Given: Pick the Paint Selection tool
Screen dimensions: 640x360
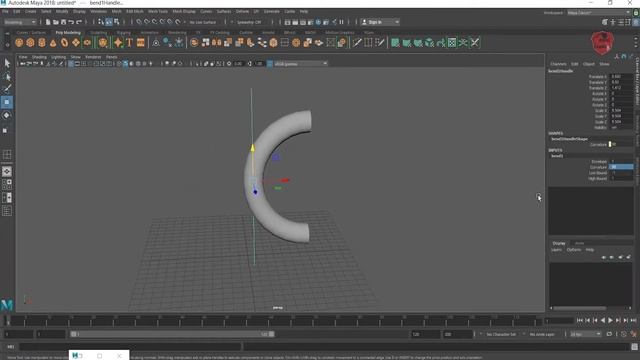Looking at the screenshot, I should (x=7, y=89).
